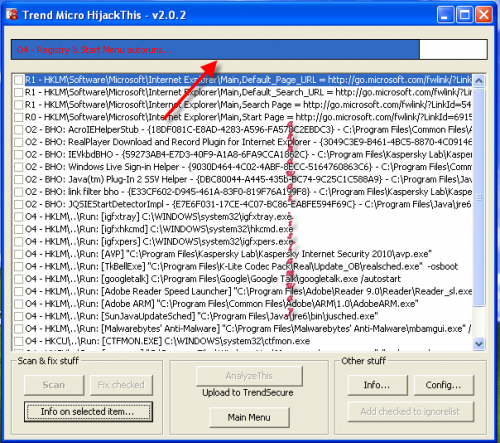Select the AcroIEHelperStub BHO row text
500x443 pixels.
(x=248, y=130)
